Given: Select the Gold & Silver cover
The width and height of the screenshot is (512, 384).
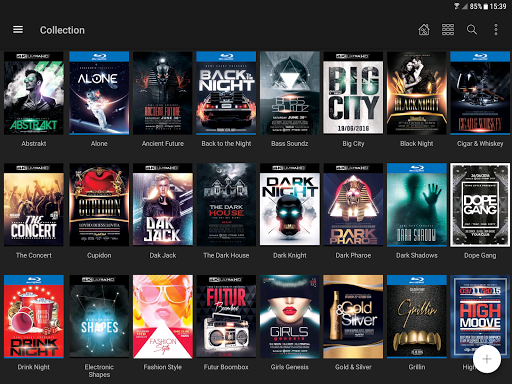Looking at the screenshot, I should [x=353, y=316].
